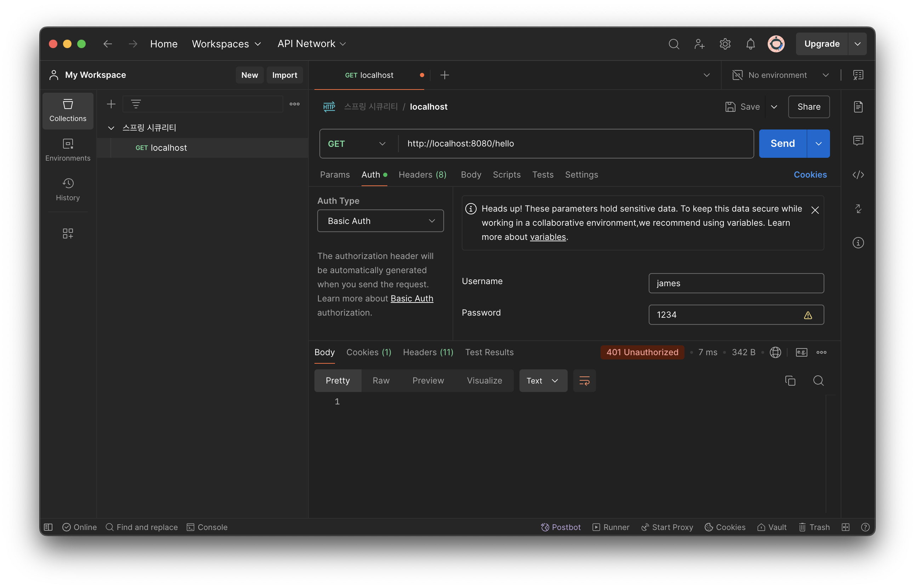The image size is (915, 588).
Task: Open the comments icon in right sidebar
Action: (x=858, y=140)
